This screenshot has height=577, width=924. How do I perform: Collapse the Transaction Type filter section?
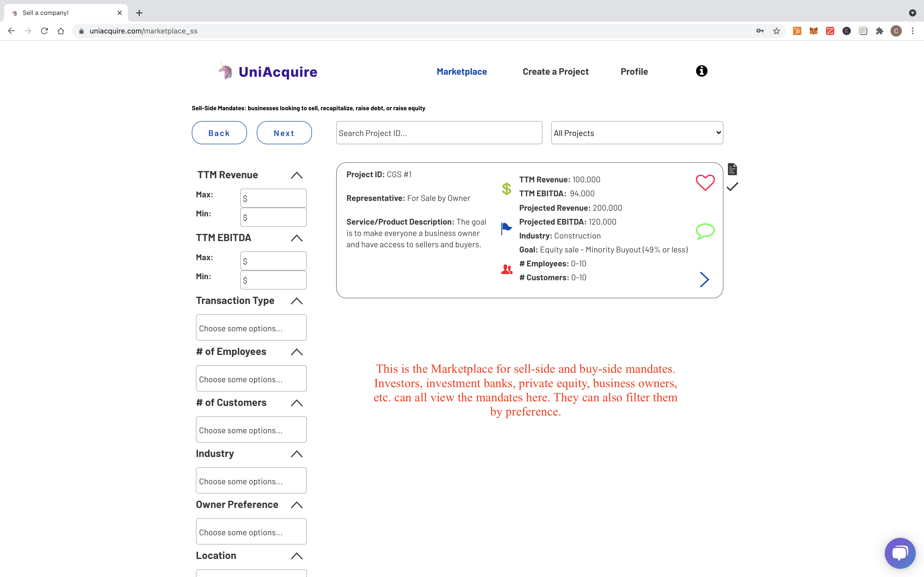pos(296,301)
